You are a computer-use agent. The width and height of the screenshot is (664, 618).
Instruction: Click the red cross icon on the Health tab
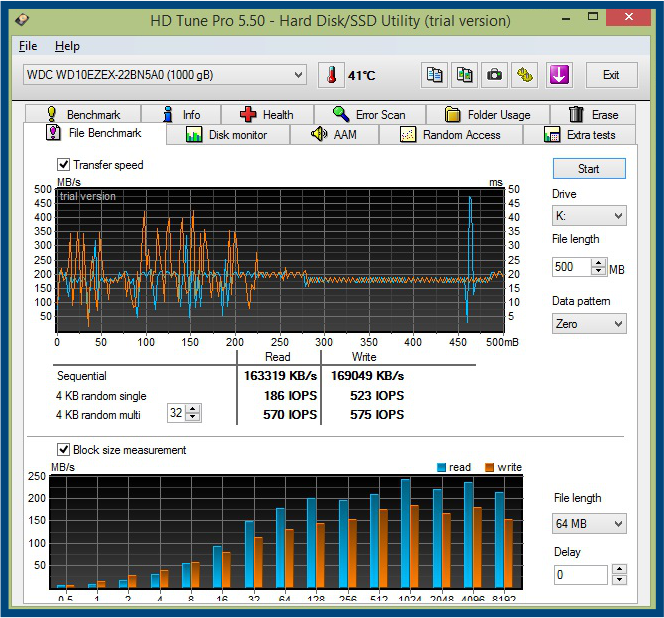(x=248, y=114)
